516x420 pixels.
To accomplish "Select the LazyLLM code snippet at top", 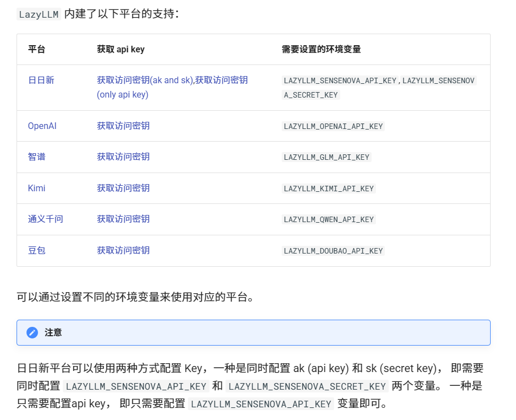I will click(x=37, y=14).
